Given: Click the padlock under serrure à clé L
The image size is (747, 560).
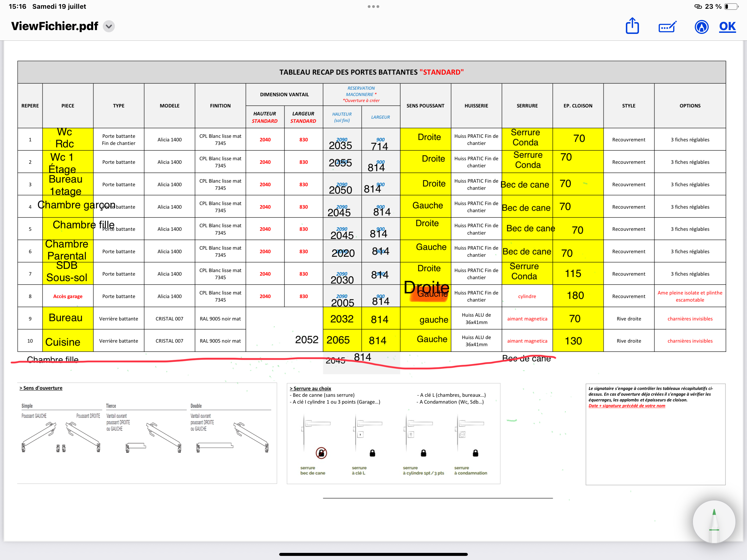Looking at the screenshot, I should pyautogui.click(x=372, y=453).
